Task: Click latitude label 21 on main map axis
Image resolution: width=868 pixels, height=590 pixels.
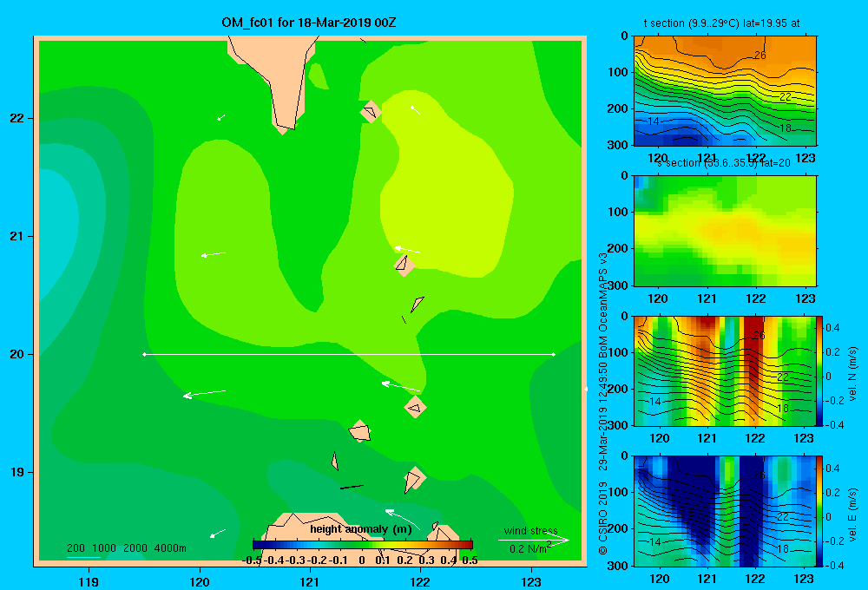Action: tap(17, 236)
